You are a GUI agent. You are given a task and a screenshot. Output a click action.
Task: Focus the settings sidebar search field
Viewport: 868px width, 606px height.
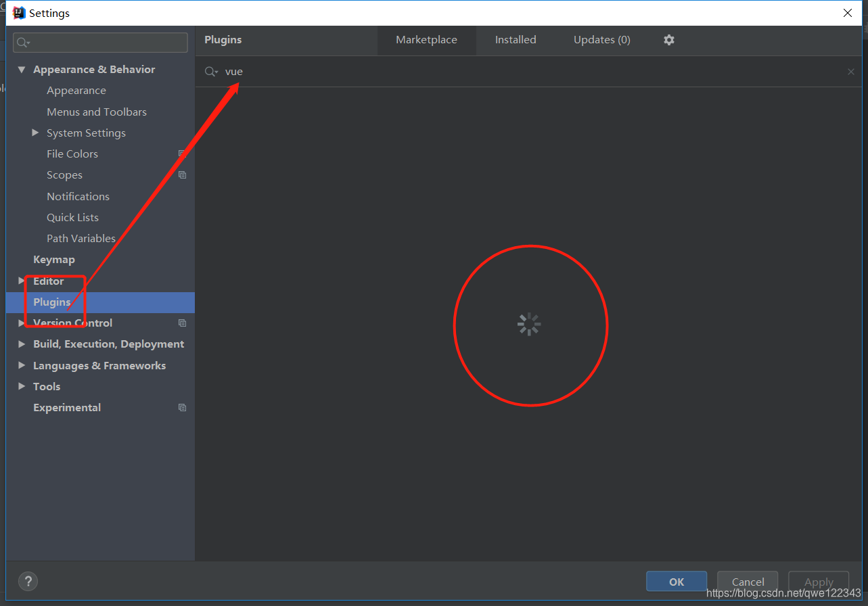(x=100, y=43)
